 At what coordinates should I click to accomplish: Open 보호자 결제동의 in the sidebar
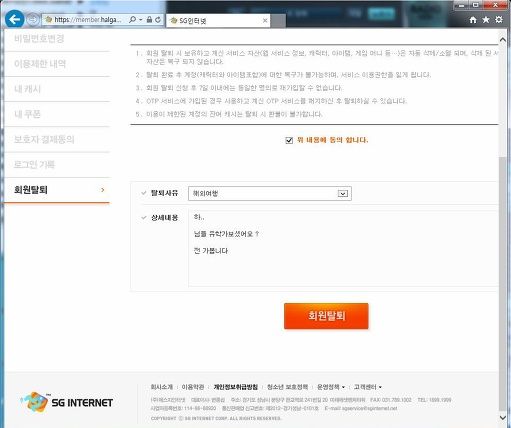[44, 139]
